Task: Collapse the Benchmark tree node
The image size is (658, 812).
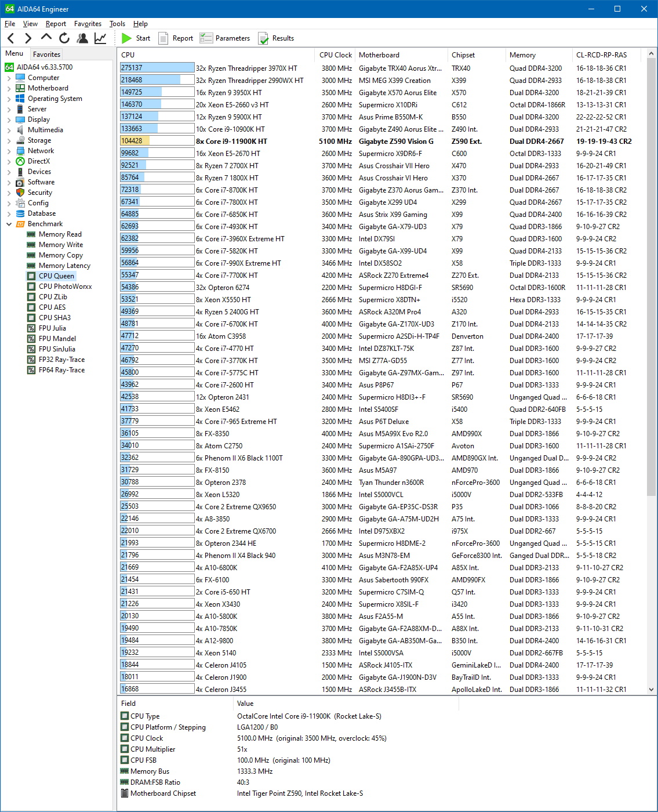Action: point(9,224)
